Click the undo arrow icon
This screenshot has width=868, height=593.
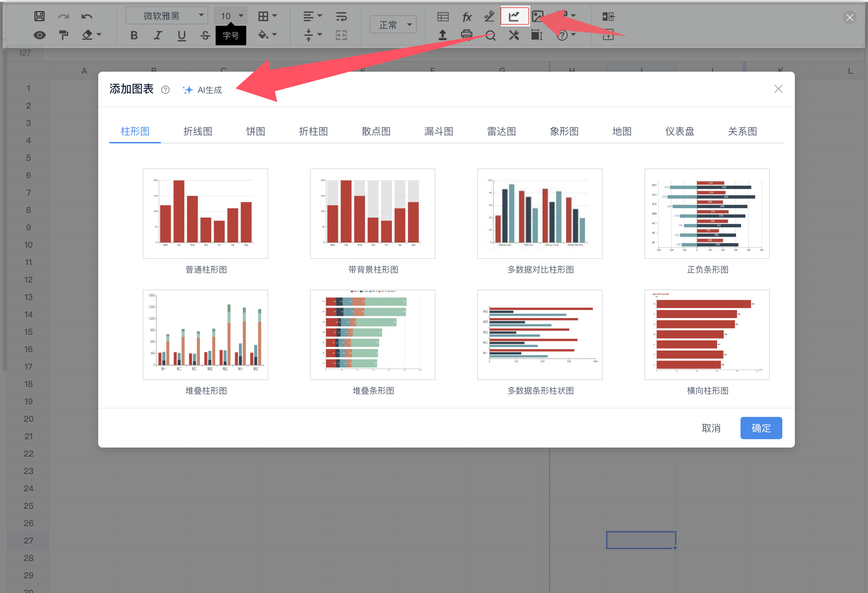click(x=87, y=16)
